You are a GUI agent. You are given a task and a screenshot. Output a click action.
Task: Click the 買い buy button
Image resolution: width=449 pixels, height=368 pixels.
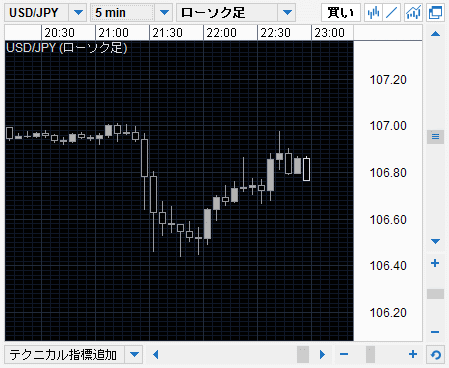(x=341, y=13)
